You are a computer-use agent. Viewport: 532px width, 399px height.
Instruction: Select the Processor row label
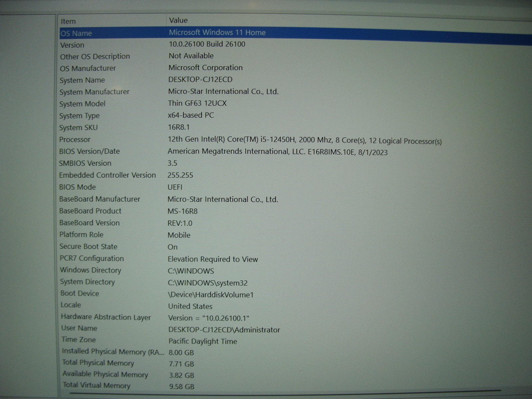click(75, 140)
